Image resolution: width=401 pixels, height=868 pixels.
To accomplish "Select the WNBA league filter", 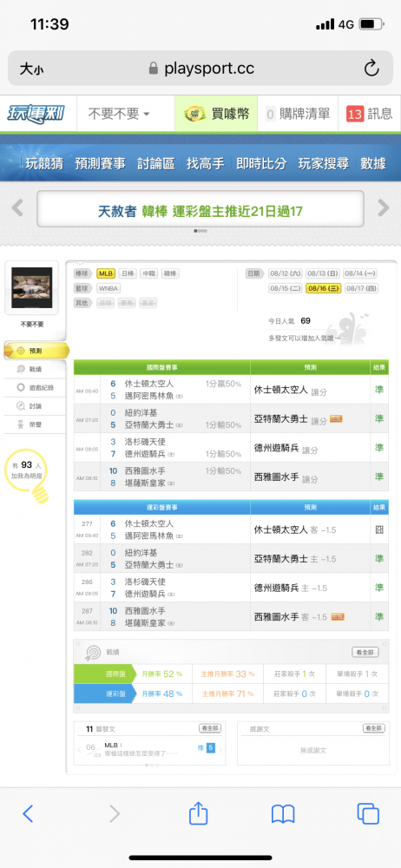I will 108,288.
